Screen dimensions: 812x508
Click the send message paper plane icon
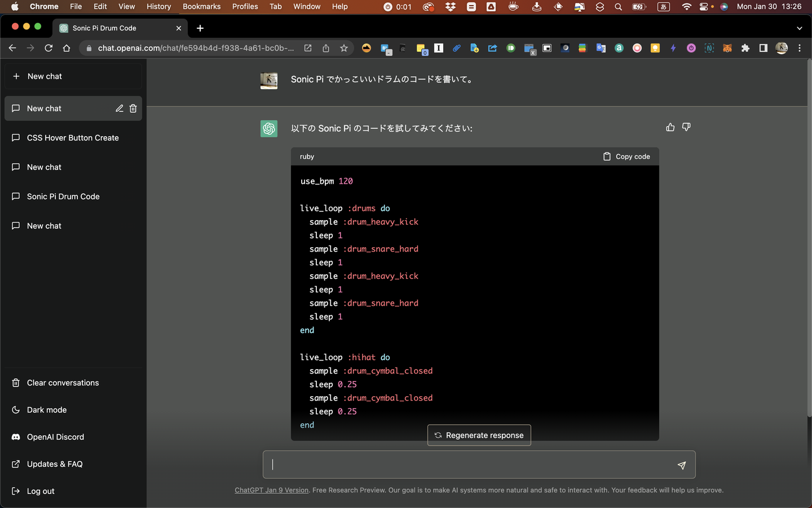point(681,465)
